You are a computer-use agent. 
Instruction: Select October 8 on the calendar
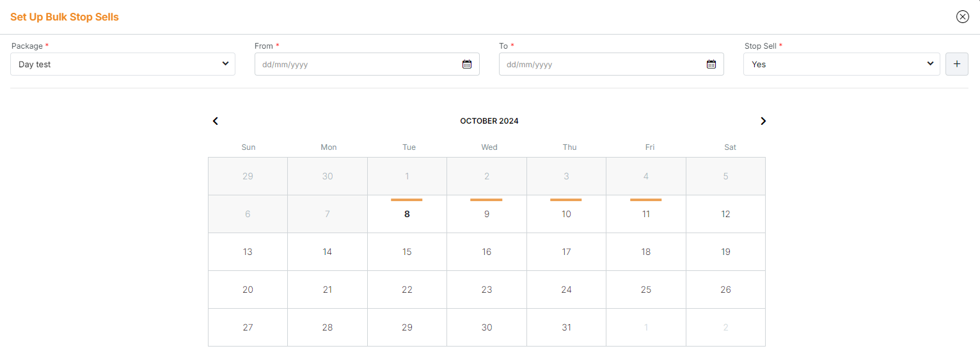point(407,214)
